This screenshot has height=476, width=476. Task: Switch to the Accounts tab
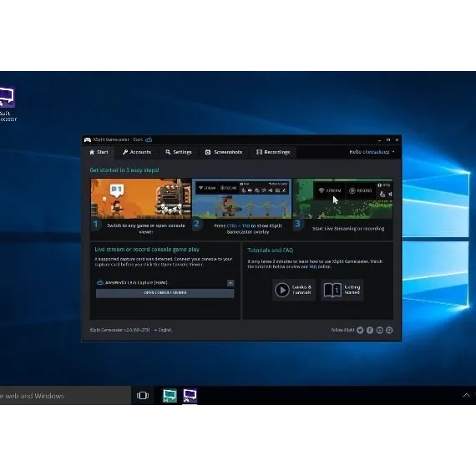[137, 152]
